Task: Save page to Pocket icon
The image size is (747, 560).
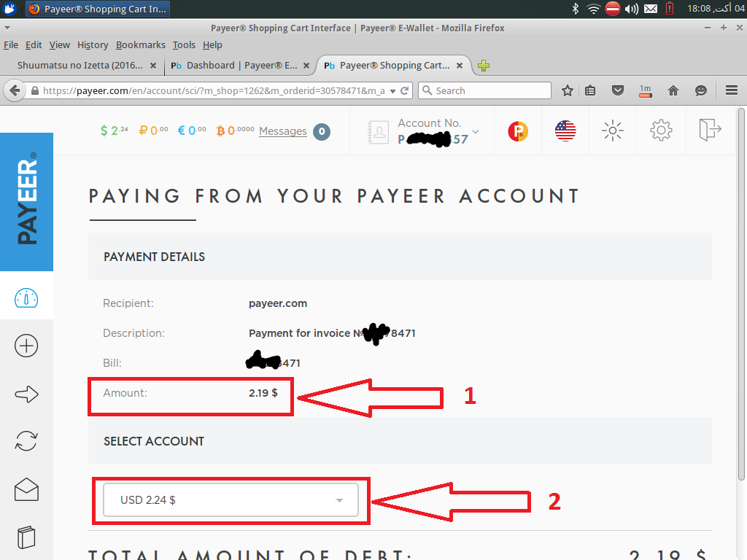Action: pyautogui.click(x=618, y=90)
